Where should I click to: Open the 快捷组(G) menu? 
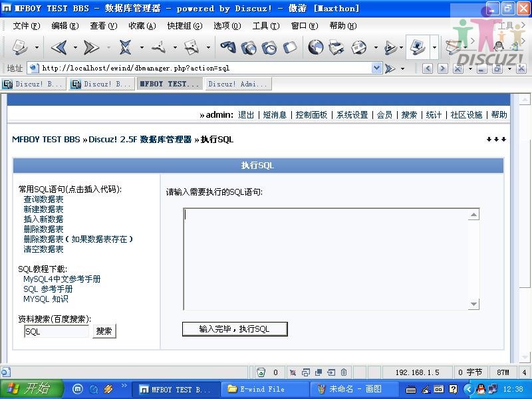[185, 26]
